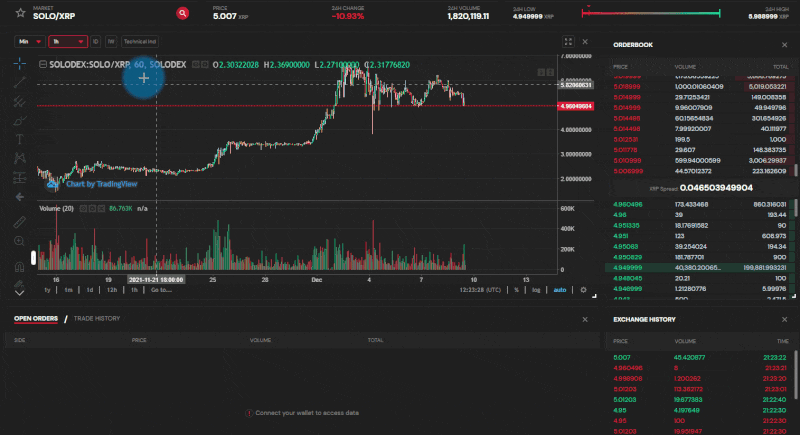Collapse the SOLODEX:SOLO/XRP legend
The height and width of the screenshot is (435, 800).
pyautogui.click(x=43, y=65)
